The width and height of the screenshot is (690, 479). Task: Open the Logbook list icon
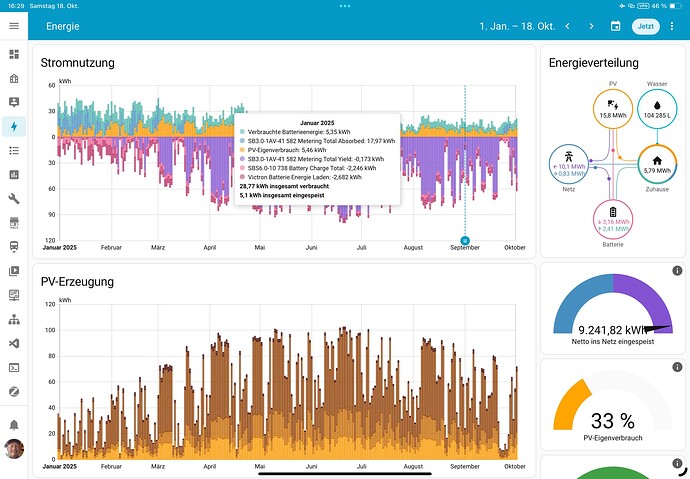tap(14, 151)
